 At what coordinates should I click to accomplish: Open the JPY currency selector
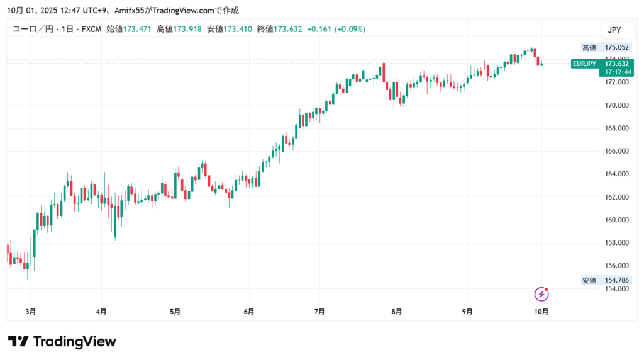click(613, 30)
